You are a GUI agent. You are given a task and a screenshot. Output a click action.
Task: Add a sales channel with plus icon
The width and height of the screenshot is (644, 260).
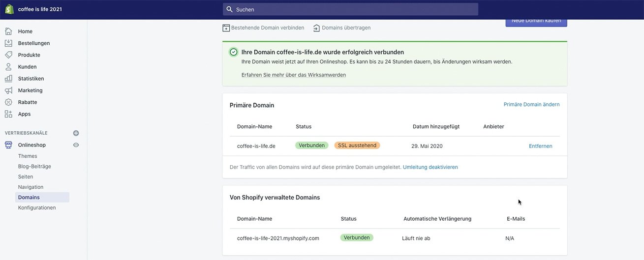click(x=76, y=133)
